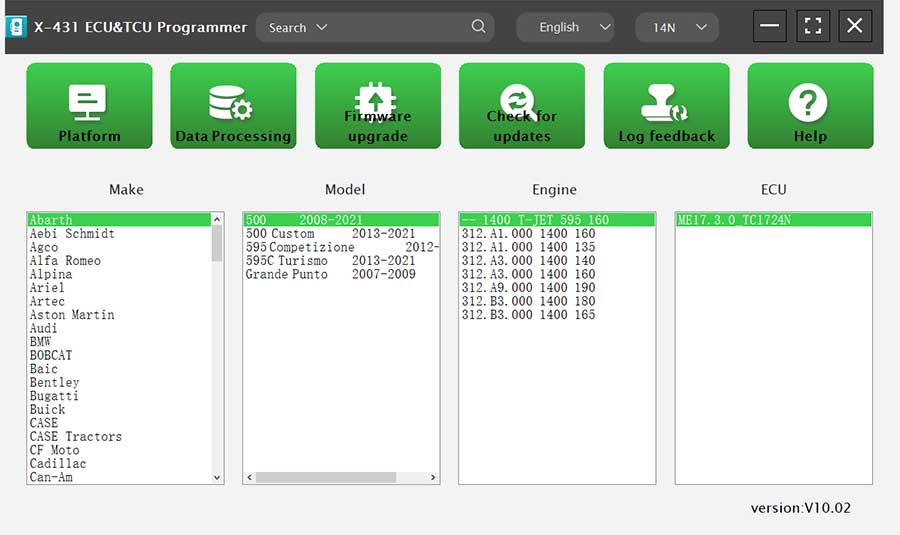Viewport: 900px width, 535px height.
Task: Select model 500 Custom 2013-2021
Action: 342,234
